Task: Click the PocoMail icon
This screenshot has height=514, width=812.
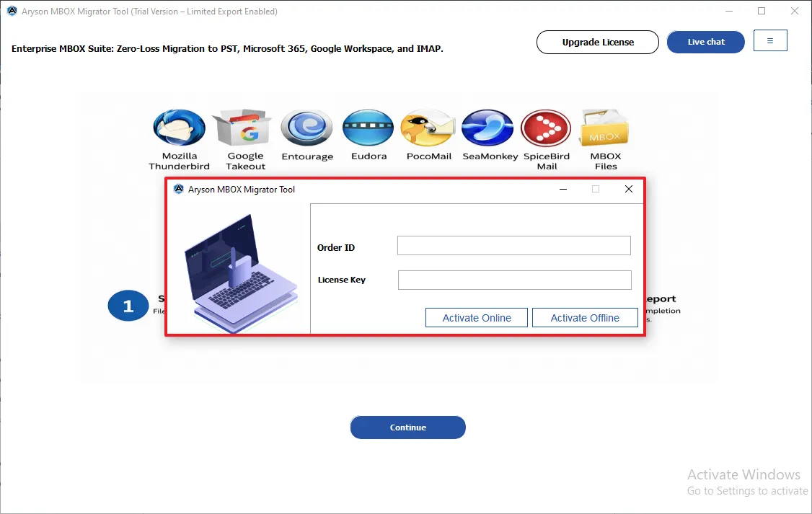Action: click(428, 128)
